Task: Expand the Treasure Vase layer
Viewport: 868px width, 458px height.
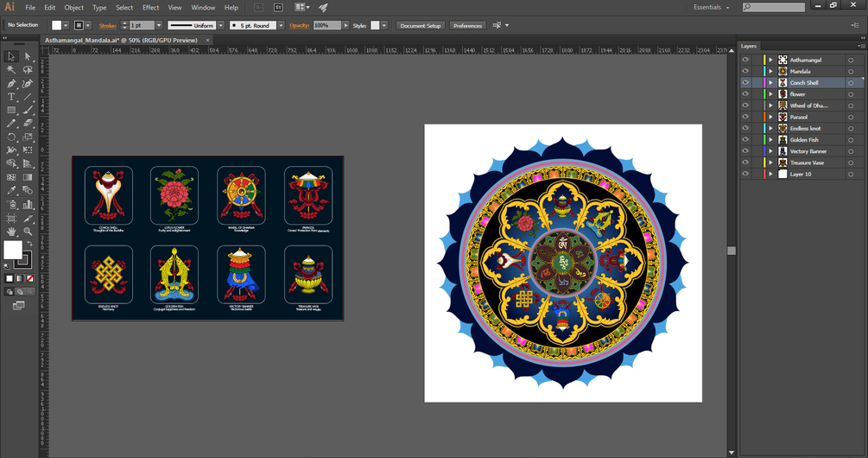Action: 770,162
